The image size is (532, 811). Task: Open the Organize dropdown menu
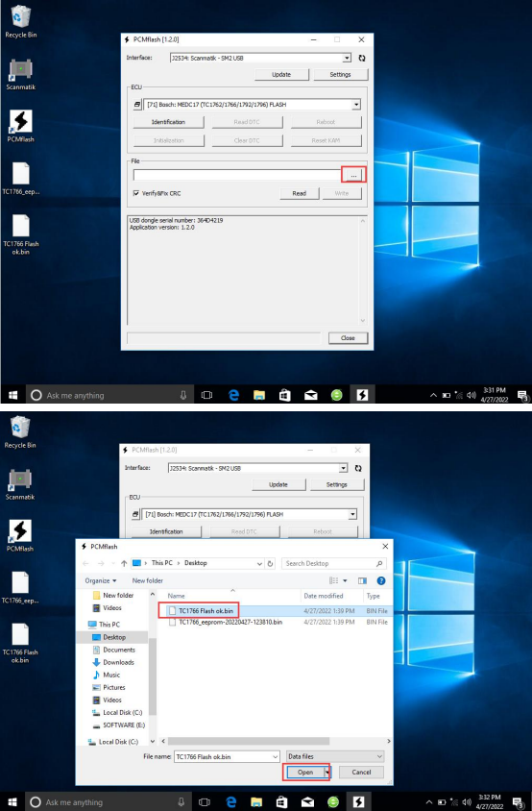pos(101,580)
